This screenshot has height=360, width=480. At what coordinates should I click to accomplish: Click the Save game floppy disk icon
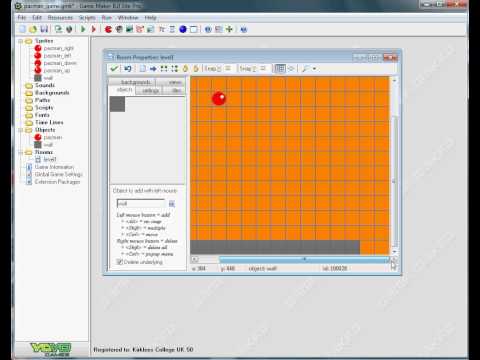pyautogui.click(x=44, y=29)
